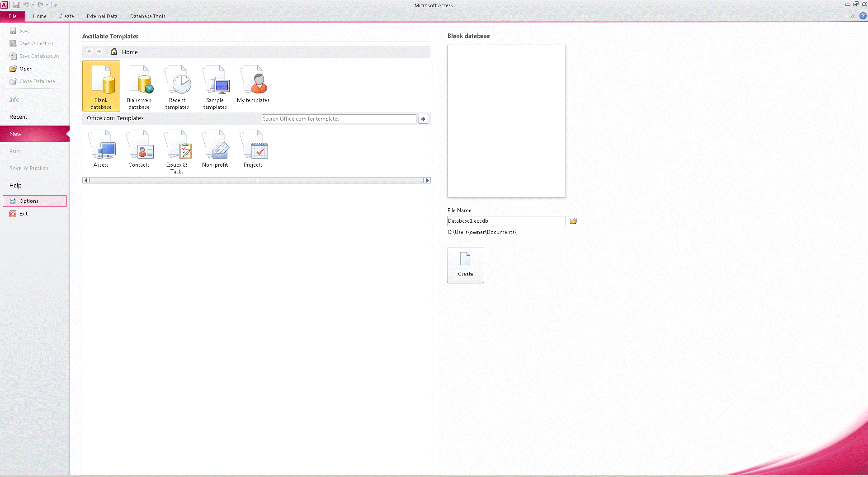Click Redo in Quick Access toolbar
This screenshot has width=868, height=477.
point(40,5)
